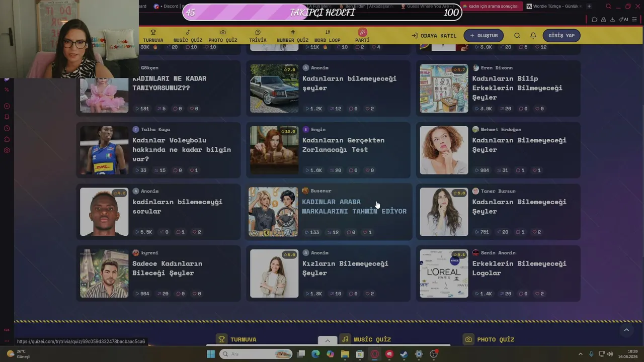Open the footer Turnuva link
The width and height of the screenshot is (644, 362).
click(237, 339)
